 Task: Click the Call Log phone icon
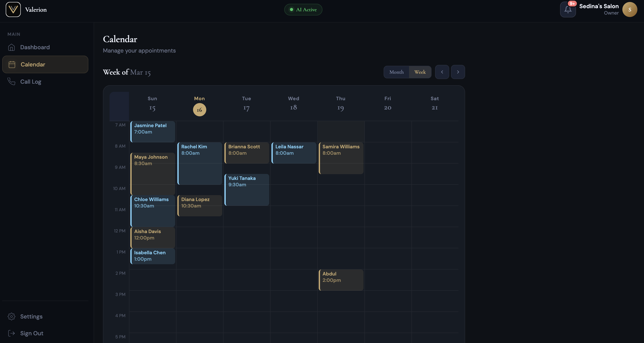tap(11, 81)
